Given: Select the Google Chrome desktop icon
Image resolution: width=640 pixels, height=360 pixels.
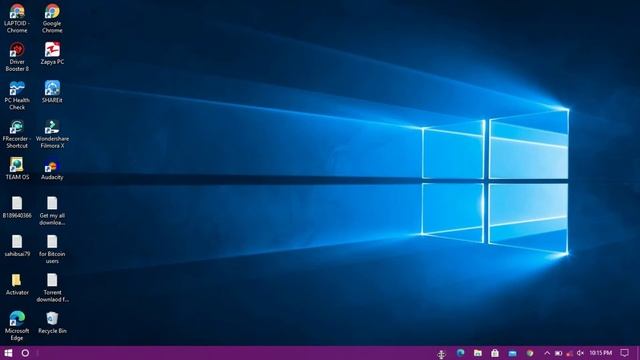Looking at the screenshot, I should tap(52, 18).
